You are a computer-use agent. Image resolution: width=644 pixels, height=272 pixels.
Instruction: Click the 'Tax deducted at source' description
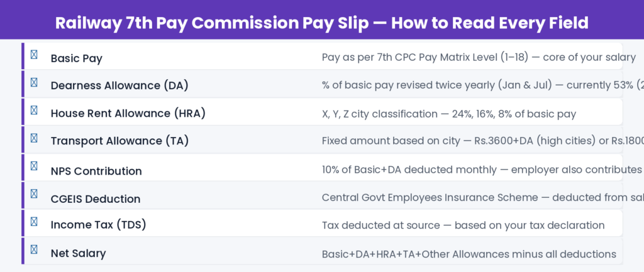[463, 226]
